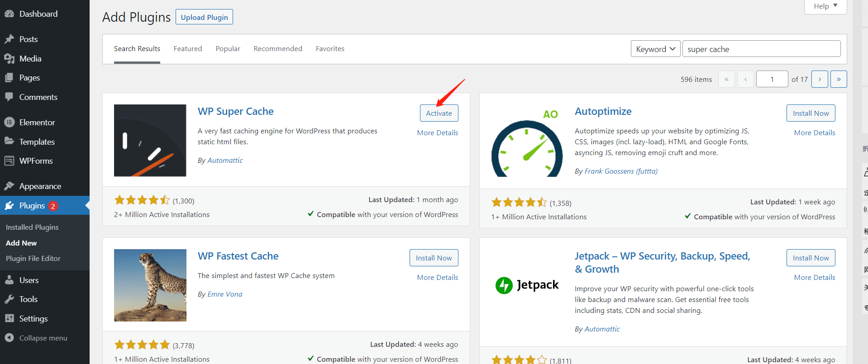The width and height of the screenshot is (868, 364).
Task: Click the Settings sliders icon
Action: click(10, 318)
